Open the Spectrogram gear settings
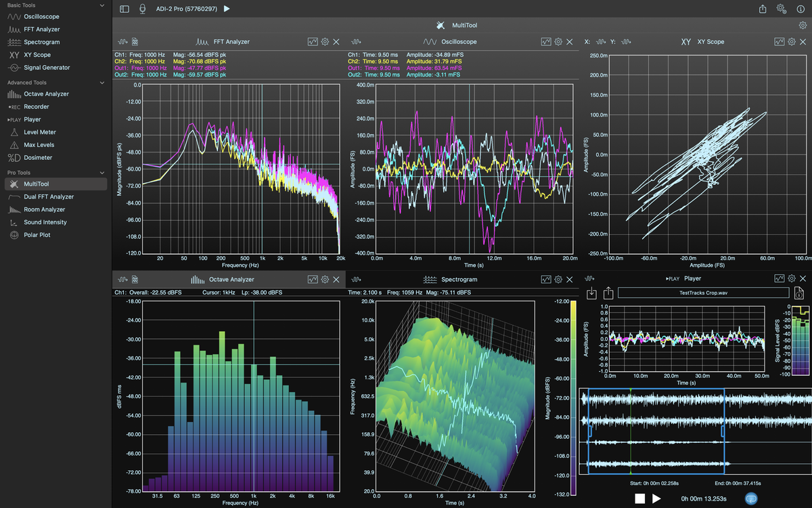This screenshot has height=508, width=812. pos(558,279)
